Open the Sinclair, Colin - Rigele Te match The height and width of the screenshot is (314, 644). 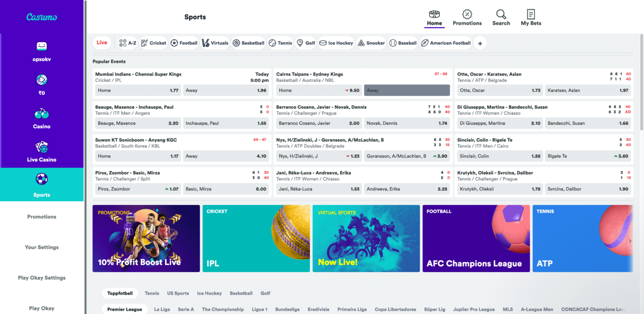pos(485,140)
